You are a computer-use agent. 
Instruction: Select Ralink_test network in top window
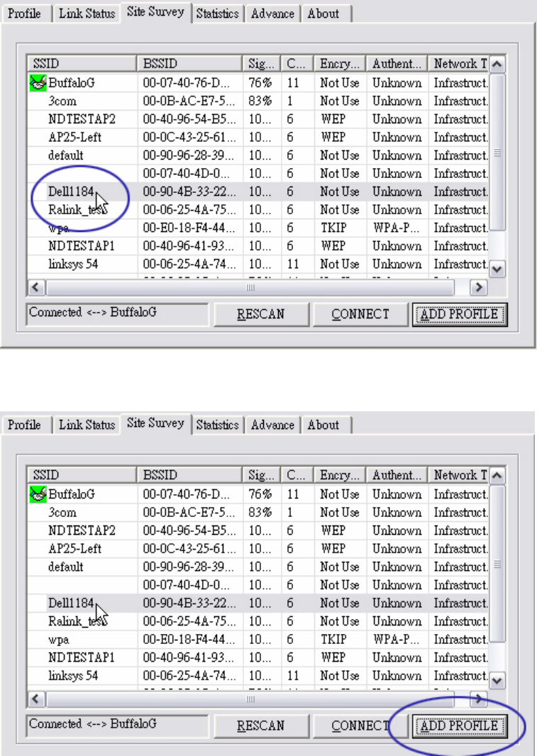point(77,210)
